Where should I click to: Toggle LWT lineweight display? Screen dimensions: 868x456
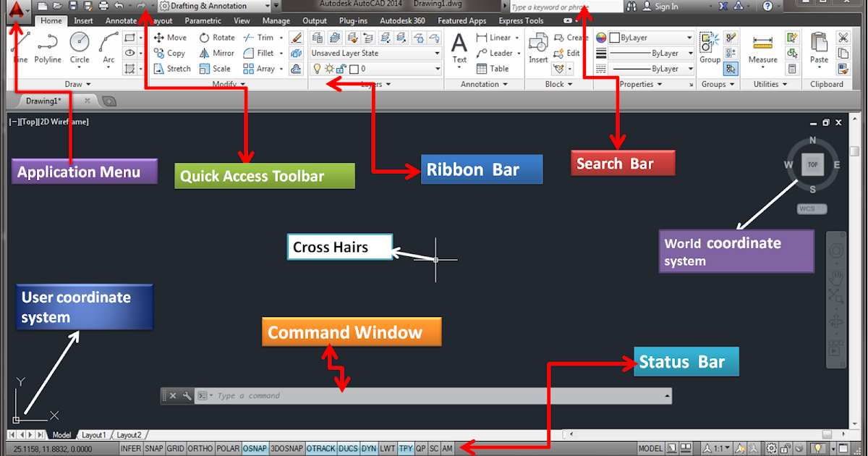click(388, 449)
